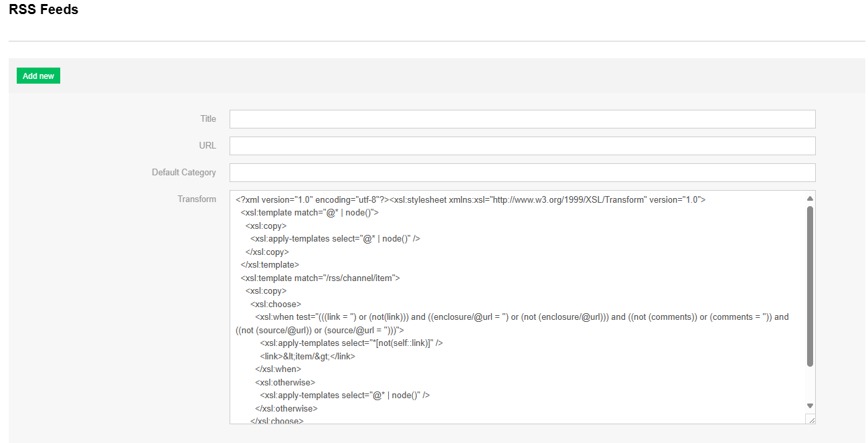868x443 pixels.
Task: Click the Transform textarea scroll up arrow
Action: pyautogui.click(x=810, y=199)
